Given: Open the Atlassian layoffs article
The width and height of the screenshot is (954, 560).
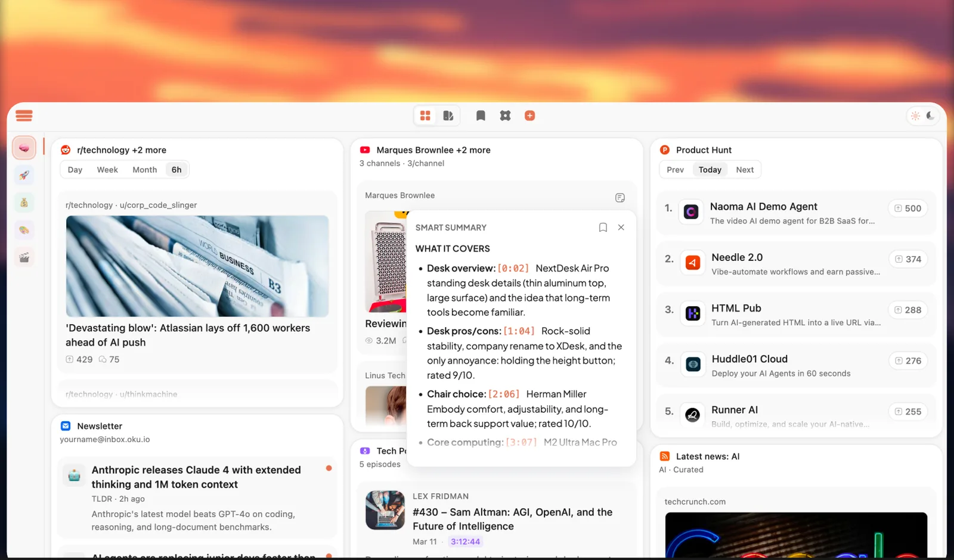Looking at the screenshot, I should pyautogui.click(x=187, y=335).
